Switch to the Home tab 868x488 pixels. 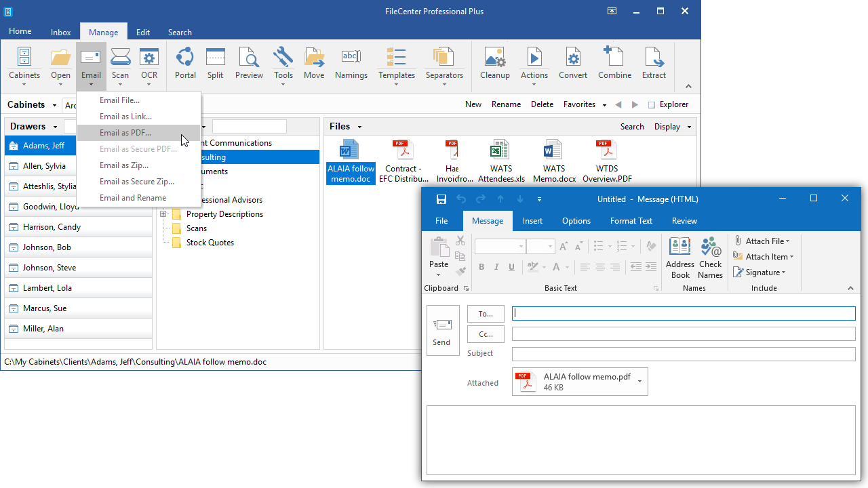(20, 31)
